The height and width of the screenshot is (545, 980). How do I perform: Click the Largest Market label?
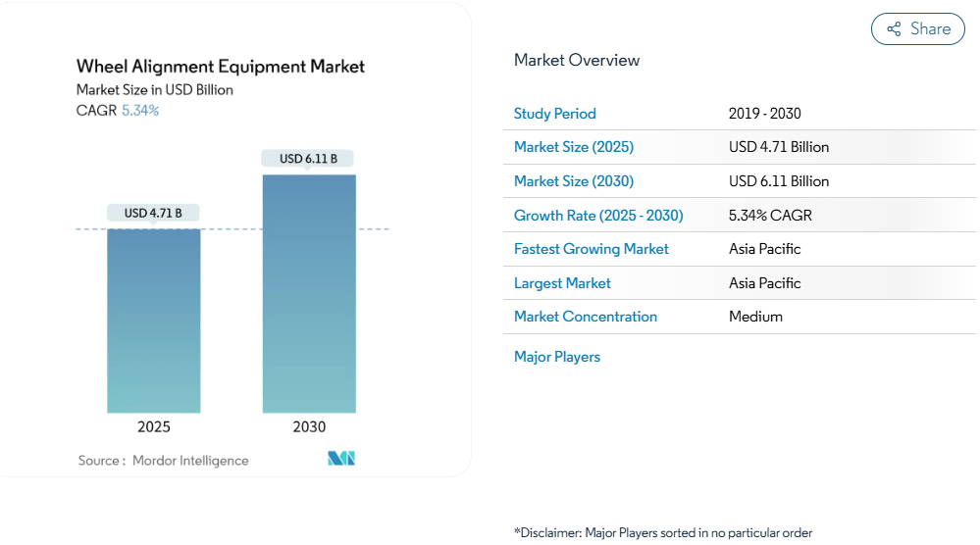[x=562, y=283]
